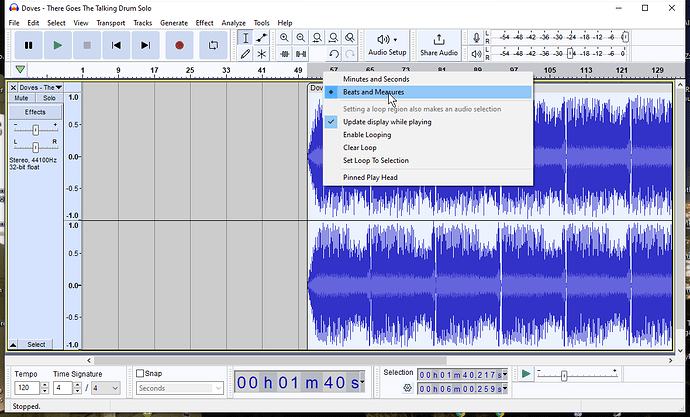
Task: Choose Enable Looping from context menu
Action: (367, 135)
